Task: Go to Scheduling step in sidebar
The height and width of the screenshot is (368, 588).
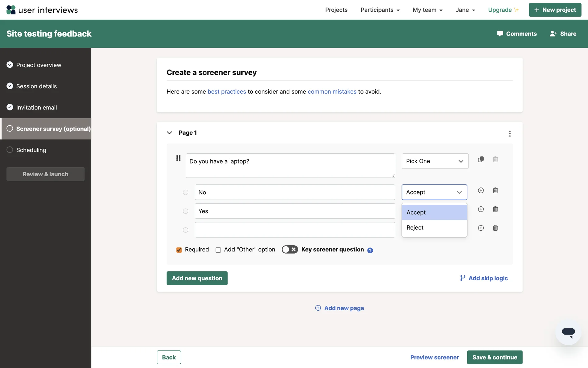Action: pyautogui.click(x=31, y=150)
